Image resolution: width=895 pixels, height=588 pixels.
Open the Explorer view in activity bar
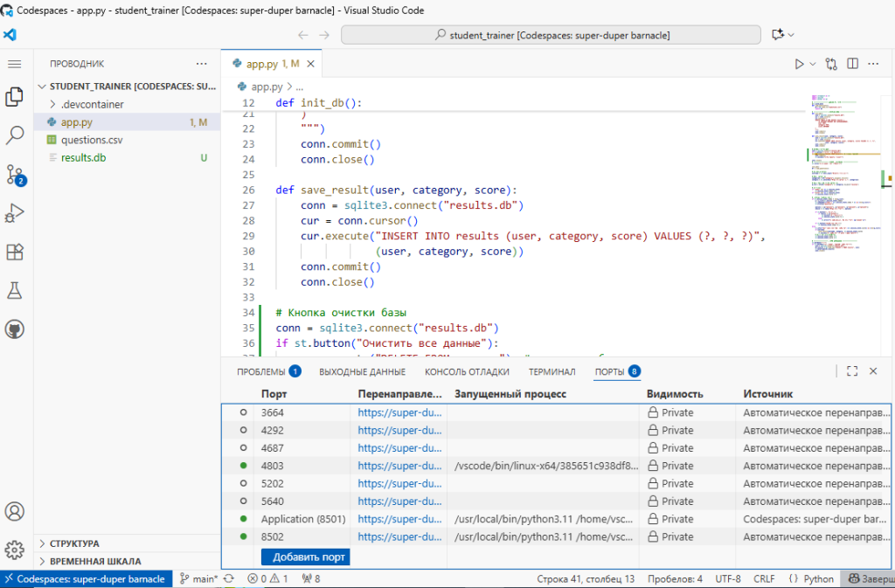click(x=15, y=97)
